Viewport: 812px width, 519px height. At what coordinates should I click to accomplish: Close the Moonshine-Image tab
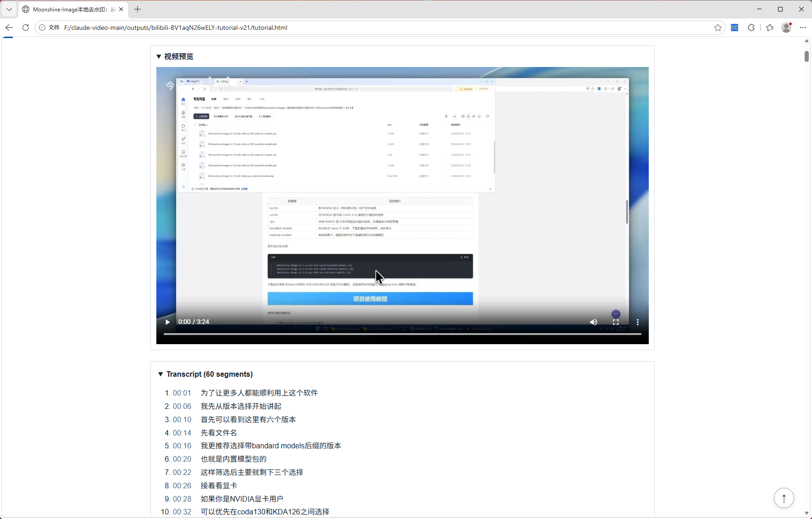(x=121, y=9)
